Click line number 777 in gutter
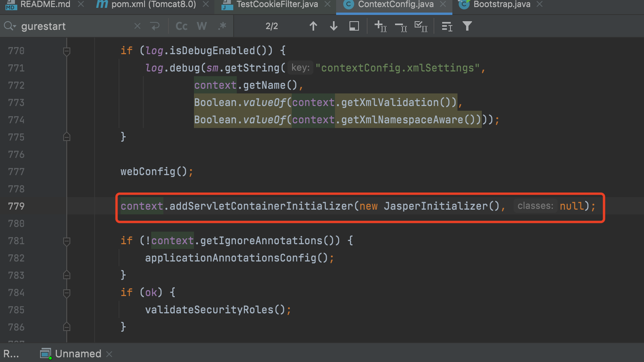Image resolution: width=644 pixels, height=362 pixels. [16, 172]
